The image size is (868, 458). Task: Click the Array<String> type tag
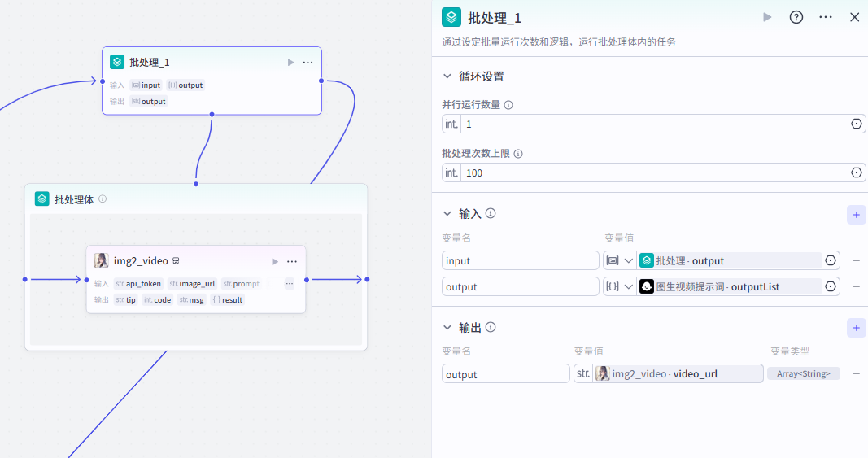(803, 374)
